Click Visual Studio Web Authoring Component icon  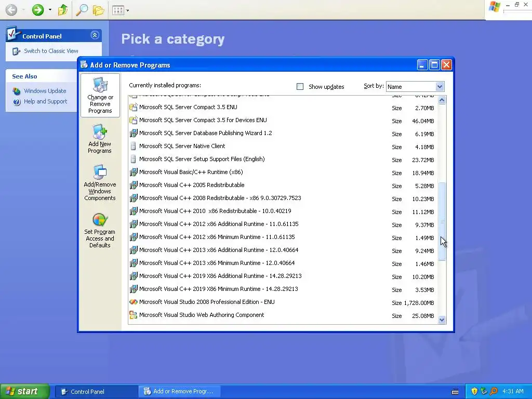pyautogui.click(x=134, y=315)
